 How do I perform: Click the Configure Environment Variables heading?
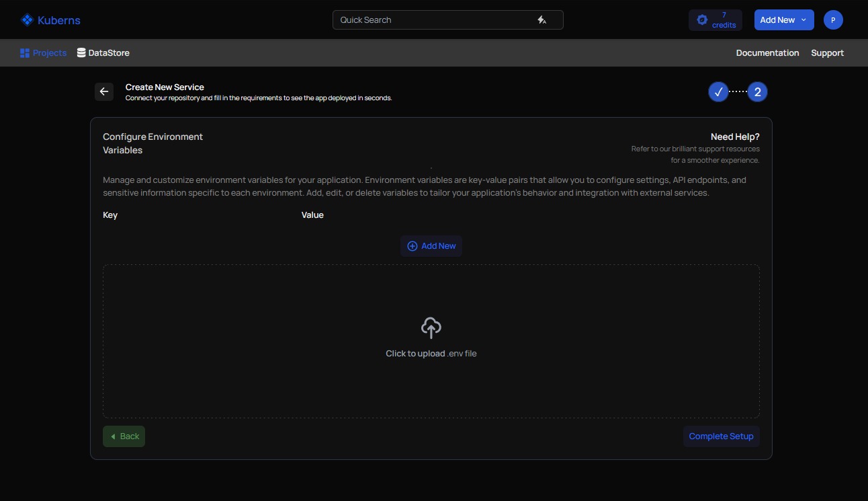[153, 143]
